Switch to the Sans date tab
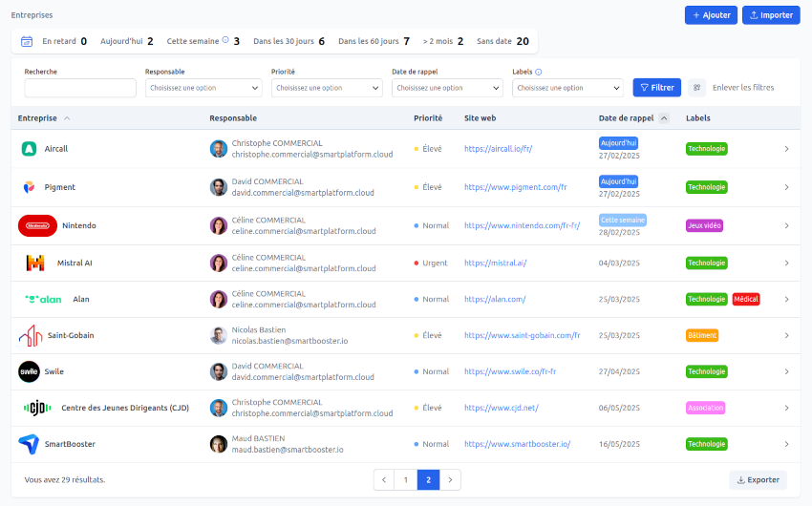 pos(502,41)
